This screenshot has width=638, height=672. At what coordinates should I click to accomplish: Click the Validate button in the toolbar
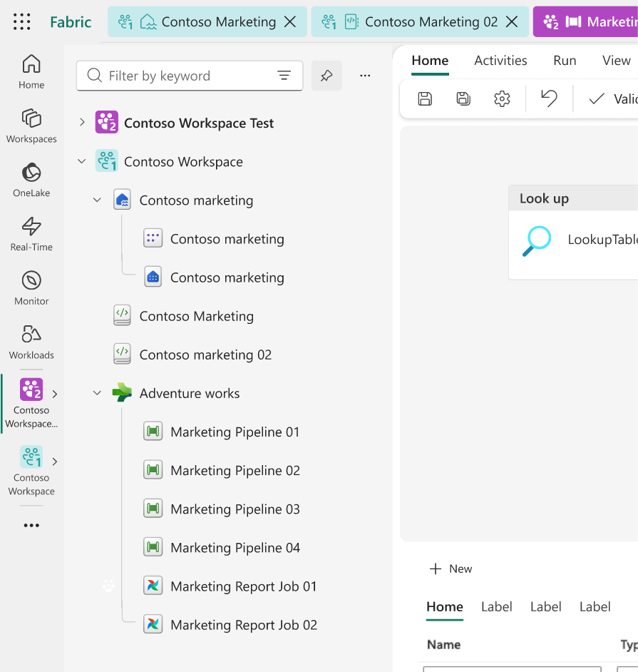tap(613, 99)
